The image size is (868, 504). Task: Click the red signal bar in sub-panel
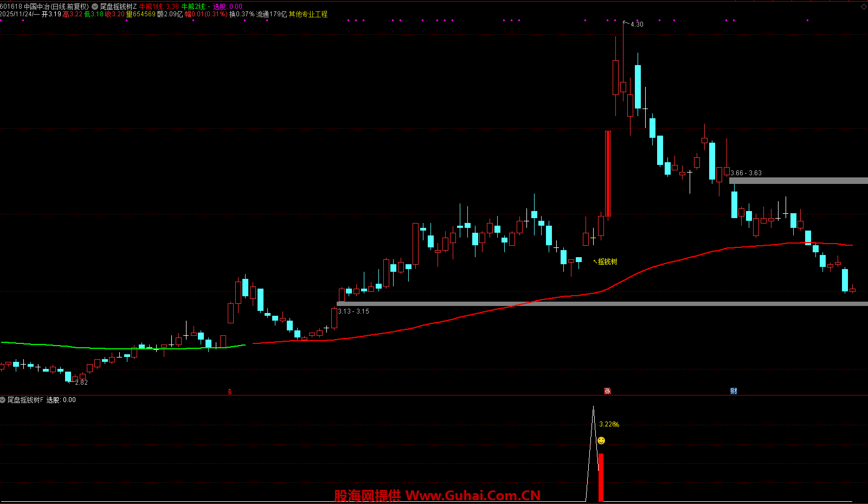tap(601, 477)
